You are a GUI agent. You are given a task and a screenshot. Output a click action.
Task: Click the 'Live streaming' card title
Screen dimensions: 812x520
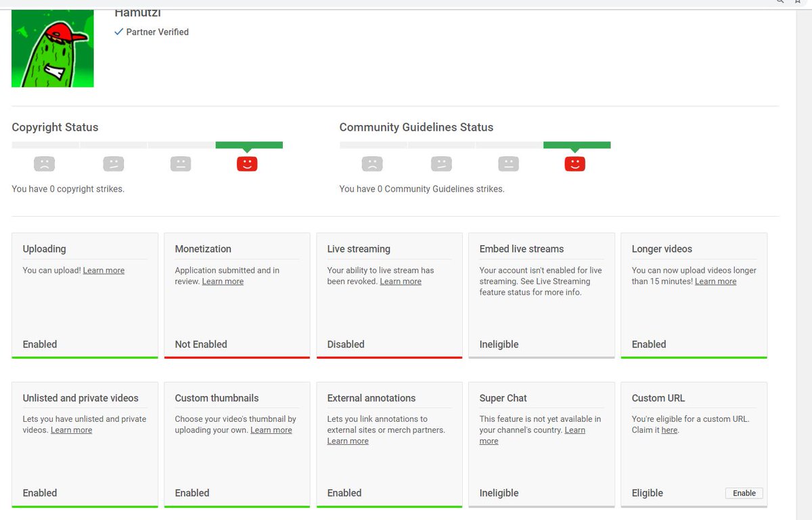click(x=359, y=249)
